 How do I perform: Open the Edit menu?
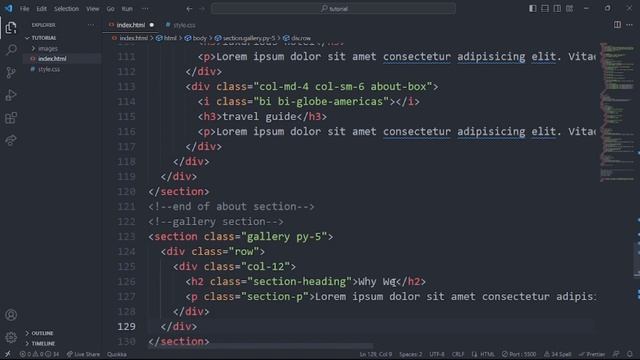41,9
